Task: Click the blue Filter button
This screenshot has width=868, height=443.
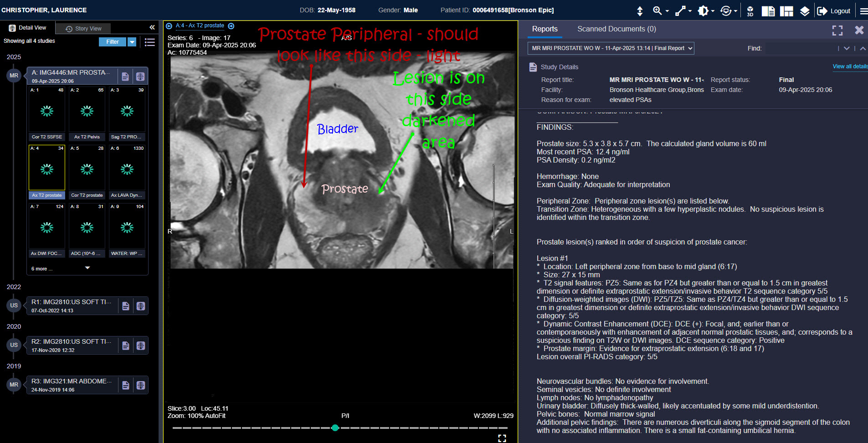Action: coord(113,42)
